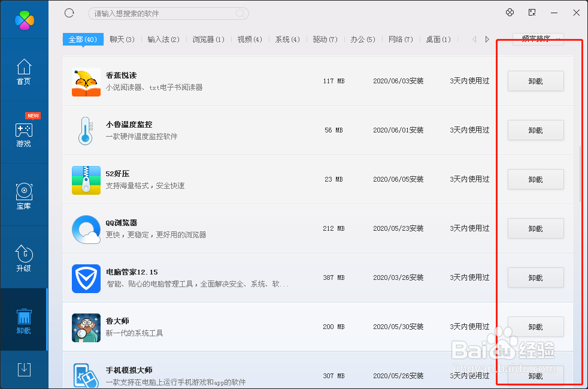Switch to the 办公 (5) tab

363,40
